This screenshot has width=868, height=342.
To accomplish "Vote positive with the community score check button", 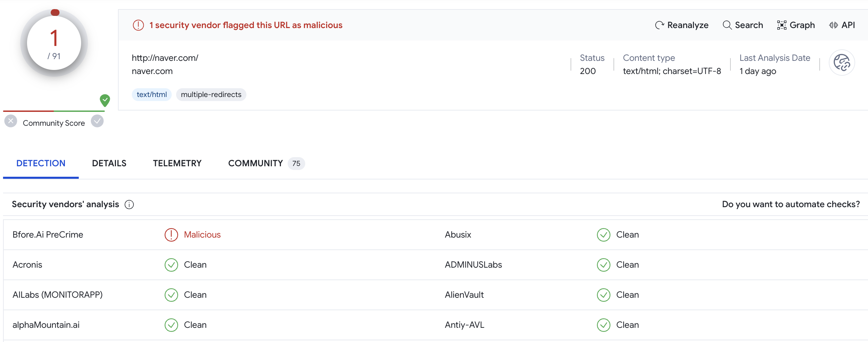I will (97, 121).
